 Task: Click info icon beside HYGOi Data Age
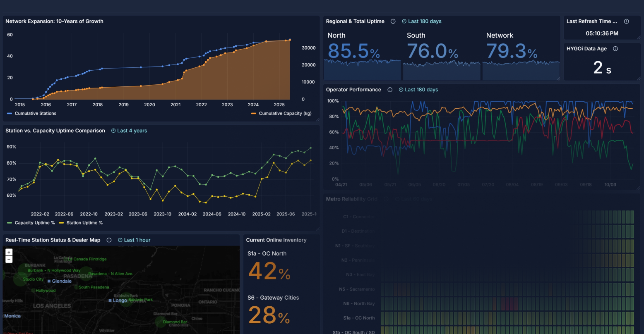click(x=615, y=49)
